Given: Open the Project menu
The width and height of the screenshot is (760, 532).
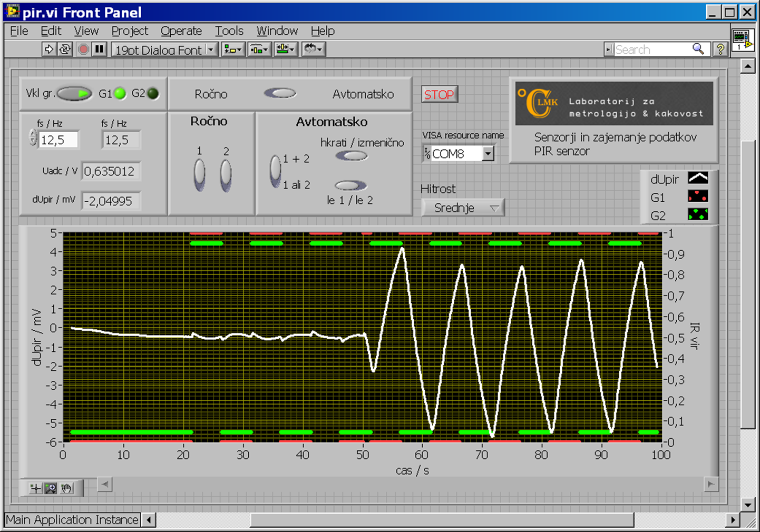Looking at the screenshot, I should point(130,31).
